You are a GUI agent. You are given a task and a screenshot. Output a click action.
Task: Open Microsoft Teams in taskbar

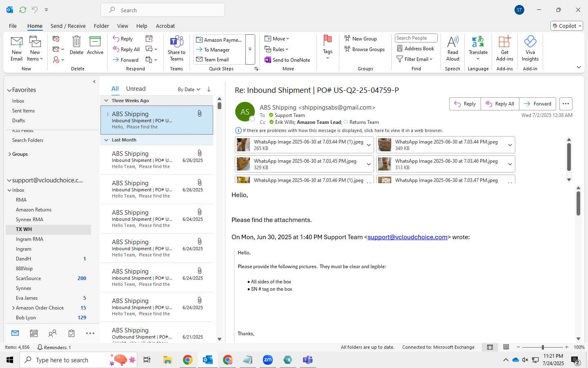point(307,360)
